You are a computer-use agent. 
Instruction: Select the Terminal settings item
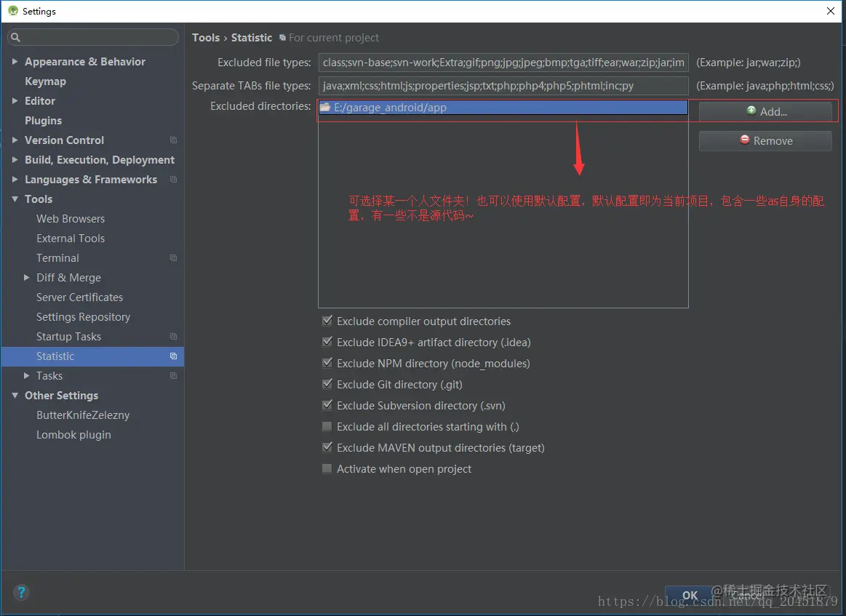point(57,258)
